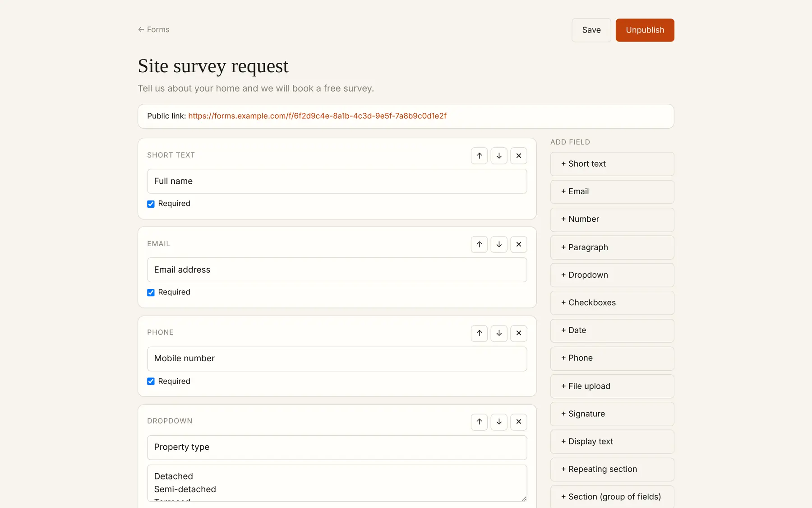Delete the Email address field
This screenshot has height=508, width=812.
pos(519,244)
